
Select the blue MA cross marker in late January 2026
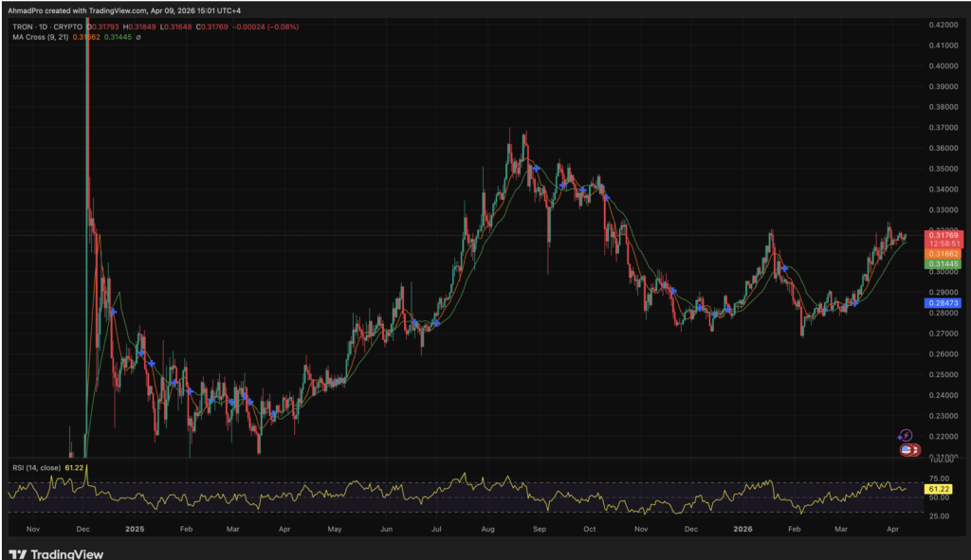(x=784, y=269)
